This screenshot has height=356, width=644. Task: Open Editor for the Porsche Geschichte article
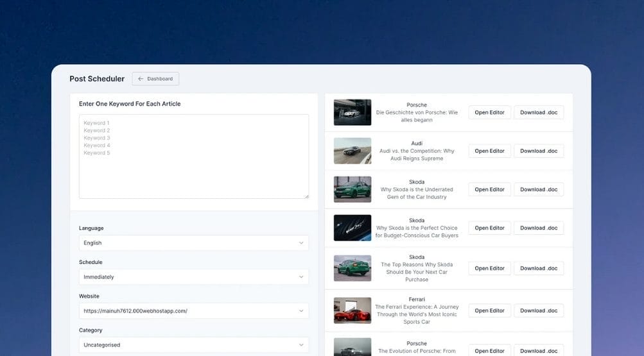point(489,112)
